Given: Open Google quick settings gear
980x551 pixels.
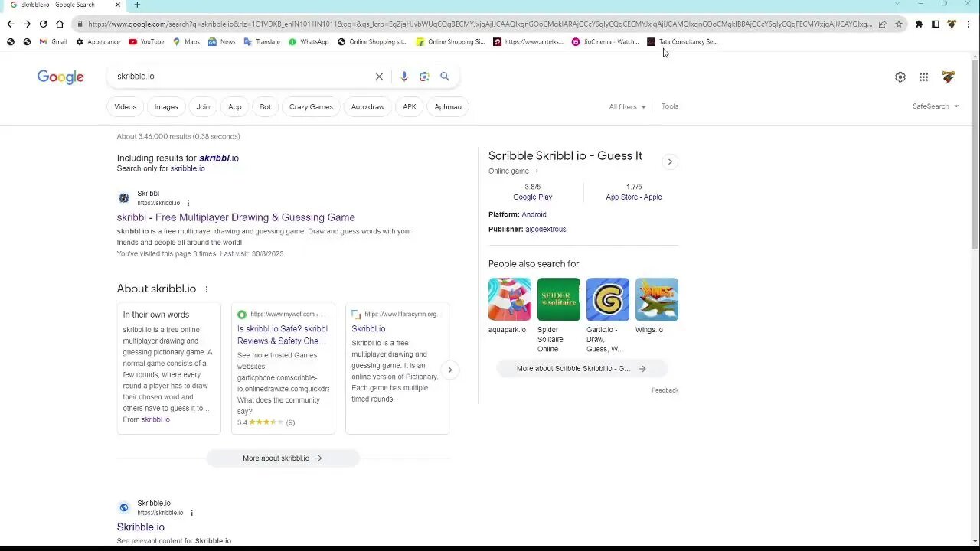Looking at the screenshot, I should tap(900, 77).
